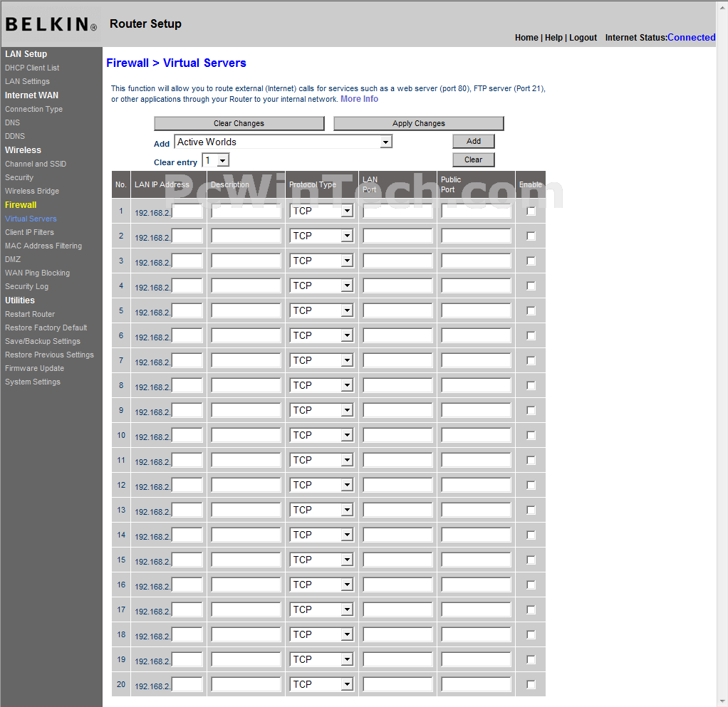Check the Enable box for row 18

531,634
